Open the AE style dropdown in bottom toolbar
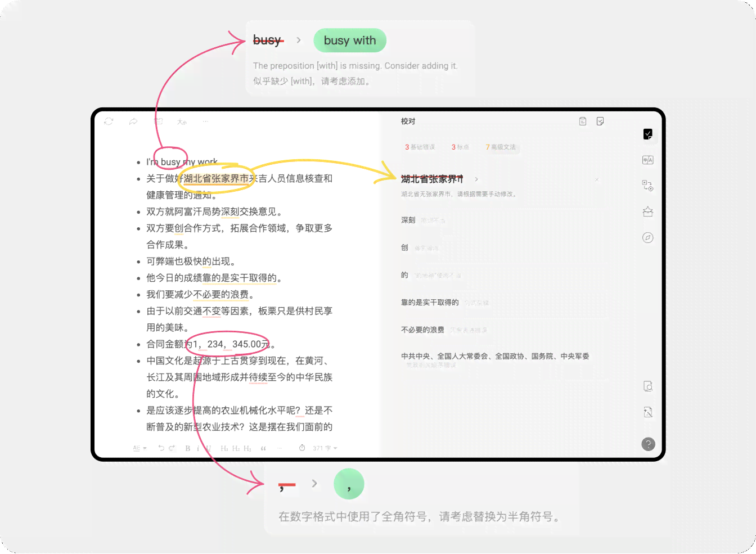Viewport: 756px width, 554px height. point(139,448)
